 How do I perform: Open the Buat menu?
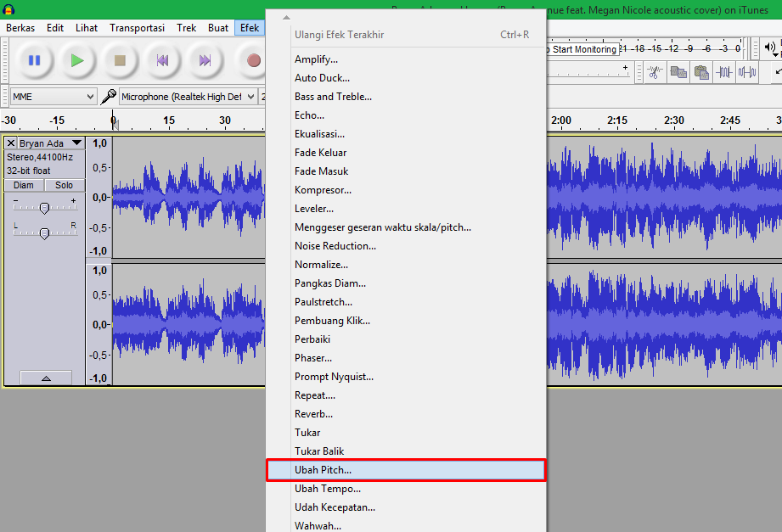click(x=218, y=28)
